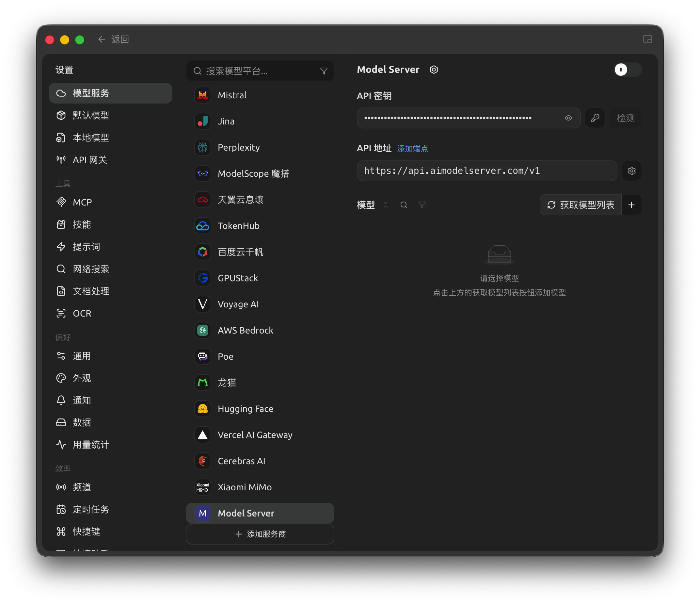The image size is (700, 605).
Task: Add a model with the plus button
Action: 631,205
